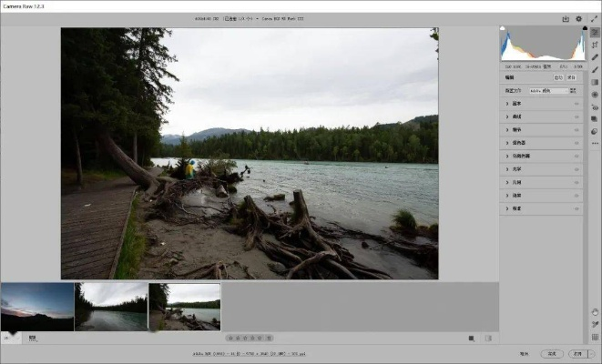This screenshot has width=602, height=364.
Task: Click the 打开 (Open) button
Action: coord(578,354)
